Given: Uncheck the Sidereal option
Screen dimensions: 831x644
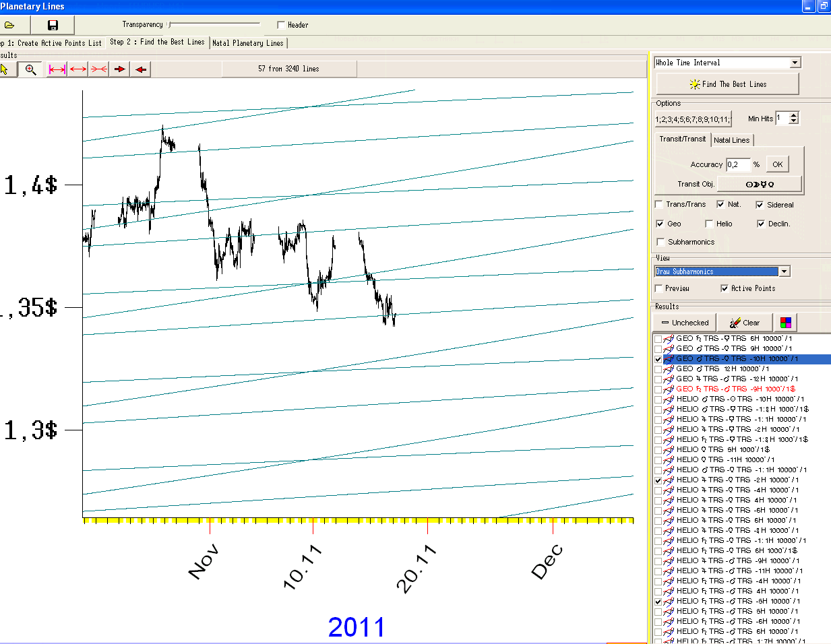Looking at the screenshot, I should tap(760, 205).
